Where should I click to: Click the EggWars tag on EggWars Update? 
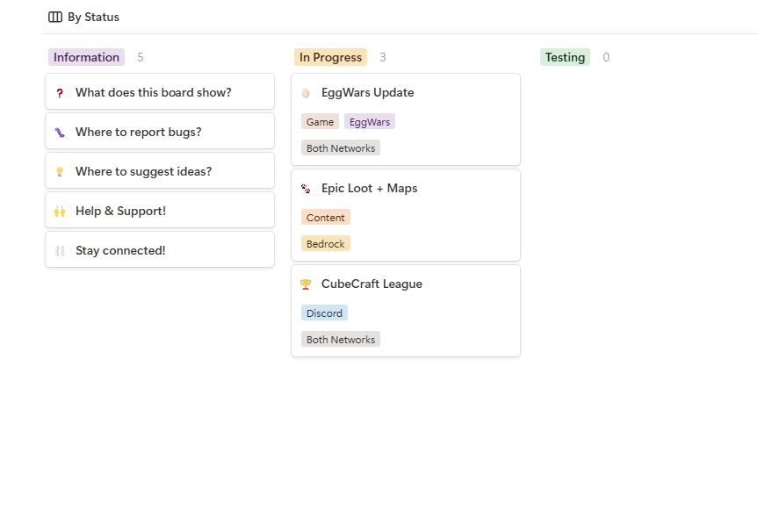(370, 122)
